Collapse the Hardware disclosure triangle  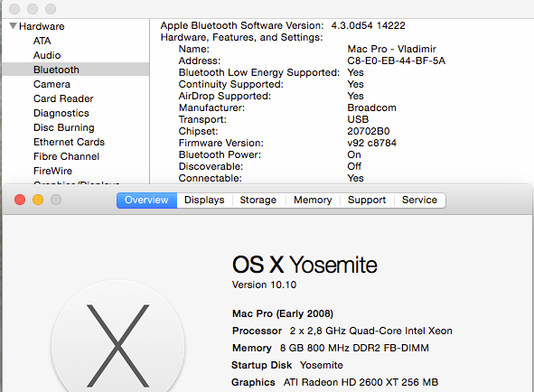click(13, 26)
